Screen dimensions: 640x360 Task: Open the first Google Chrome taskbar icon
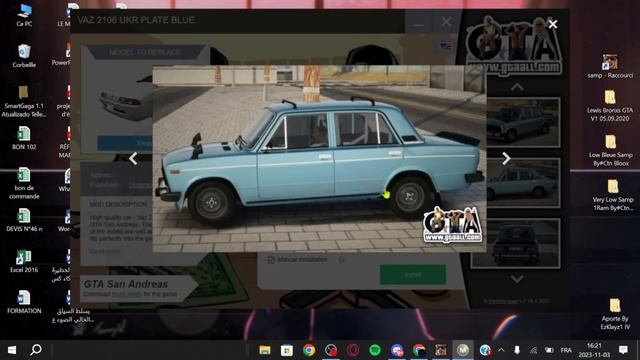point(309,350)
